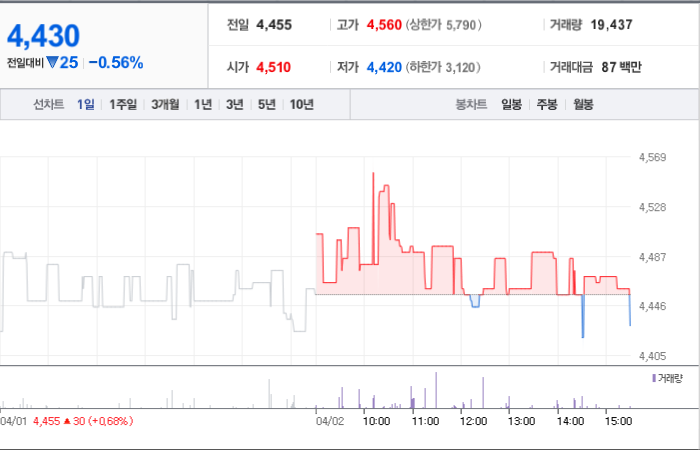Click the 4,405 y-axis label
This screenshot has height=450, width=700.
652,356
